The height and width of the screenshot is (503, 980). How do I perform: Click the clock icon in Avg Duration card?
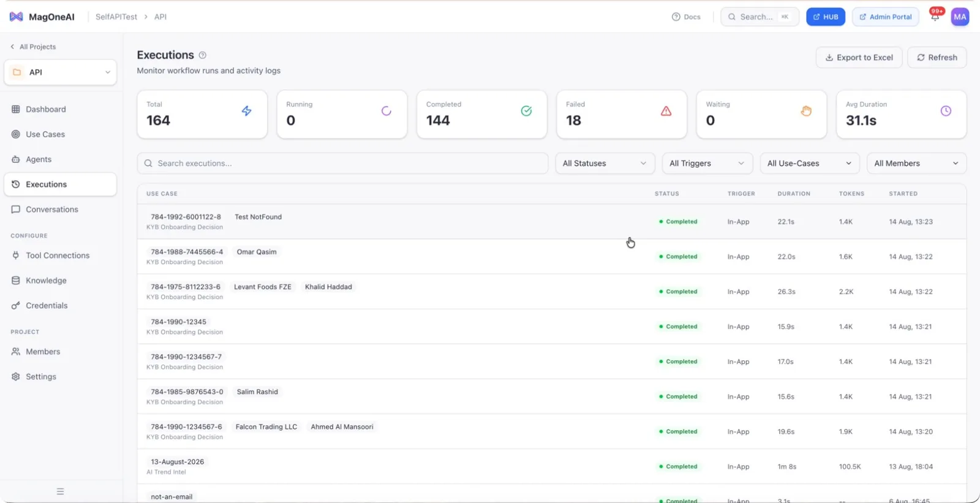click(946, 111)
